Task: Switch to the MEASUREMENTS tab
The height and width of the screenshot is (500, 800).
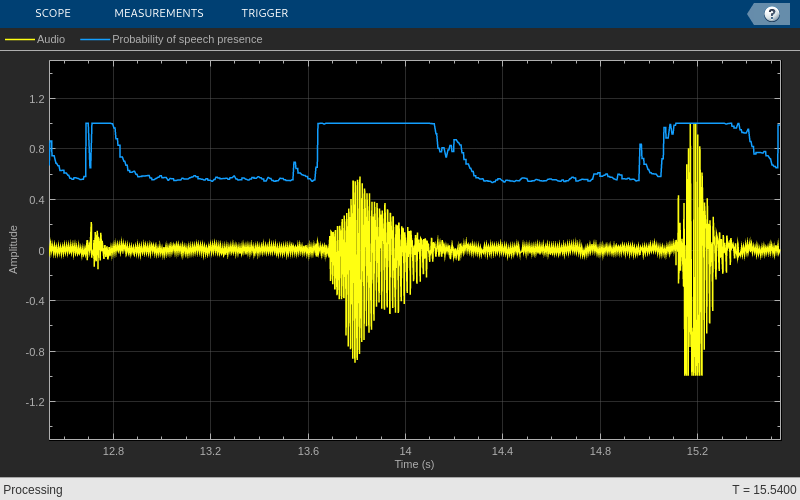Action: coord(159,13)
